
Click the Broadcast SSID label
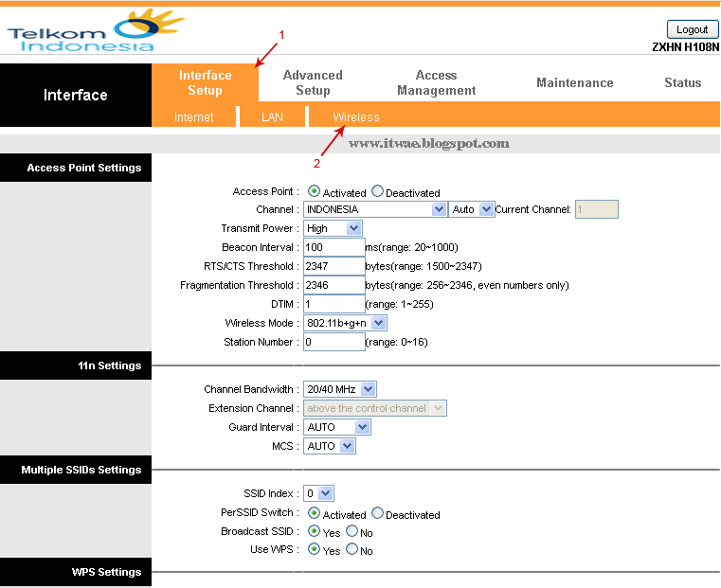pos(260,531)
